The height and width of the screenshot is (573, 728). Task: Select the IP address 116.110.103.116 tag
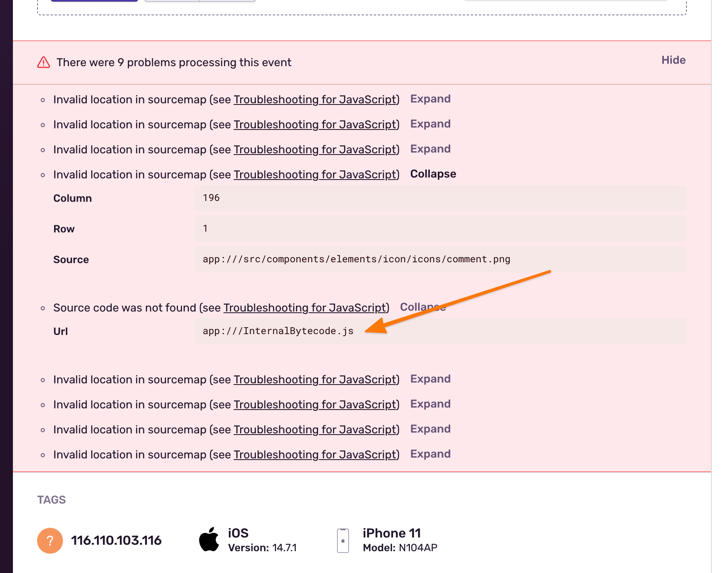pos(117,540)
